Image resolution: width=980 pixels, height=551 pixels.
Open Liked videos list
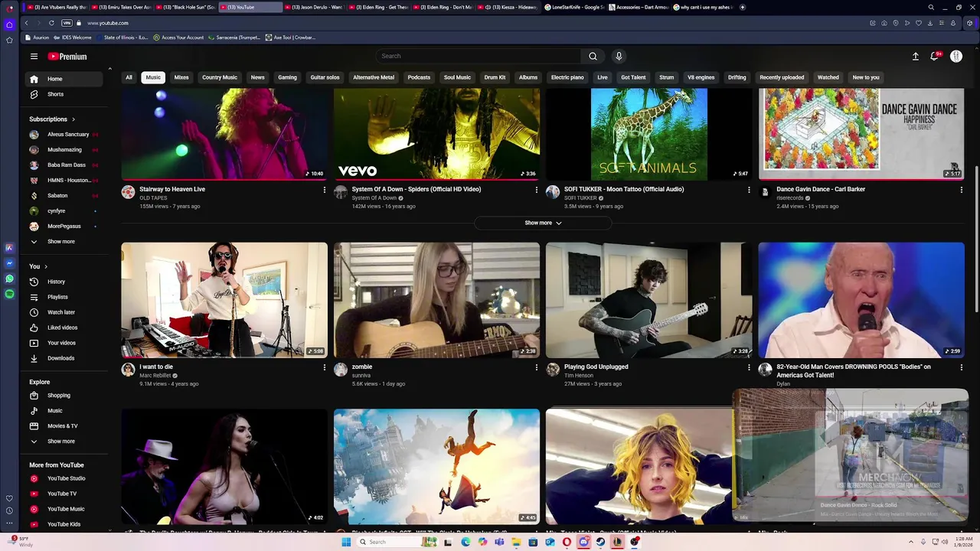64,328
